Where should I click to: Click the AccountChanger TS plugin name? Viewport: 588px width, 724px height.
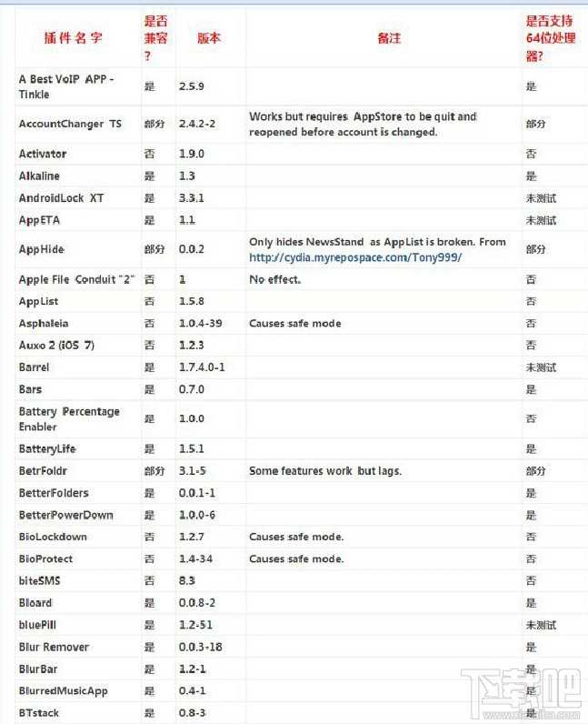click(x=70, y=123)
